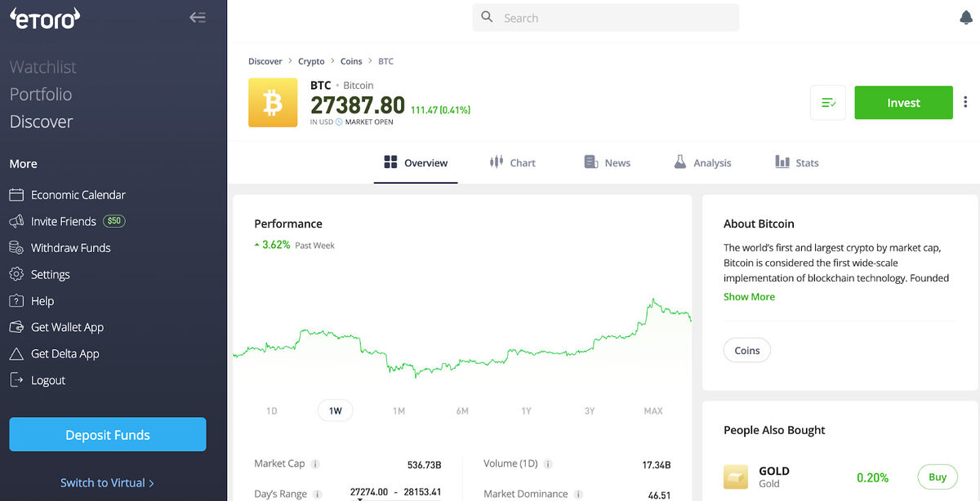
Task: Click the Analysis flask icon
Action: coord(680,162)
